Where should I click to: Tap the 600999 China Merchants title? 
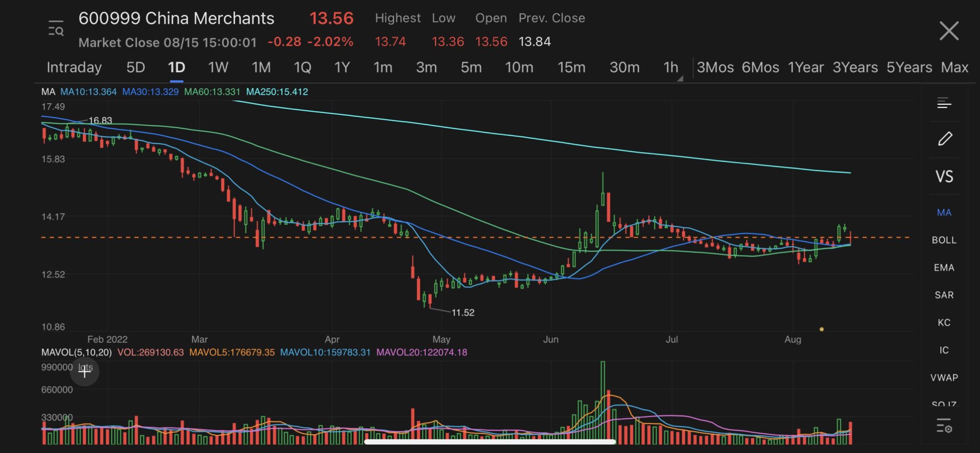pyautogui.click(x=177, y=18)
